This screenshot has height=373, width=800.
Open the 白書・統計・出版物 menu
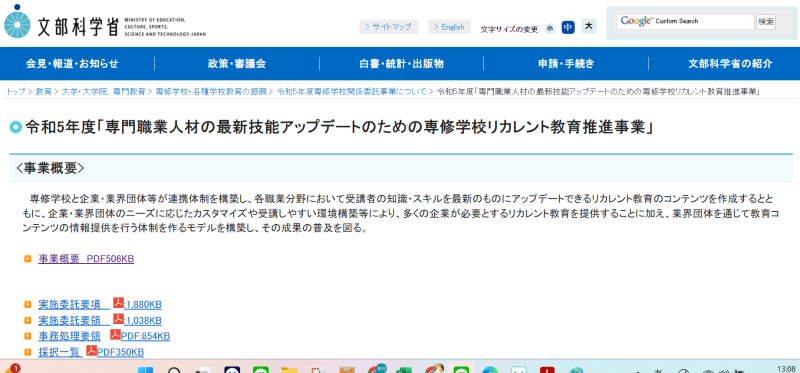click(402, 64)
